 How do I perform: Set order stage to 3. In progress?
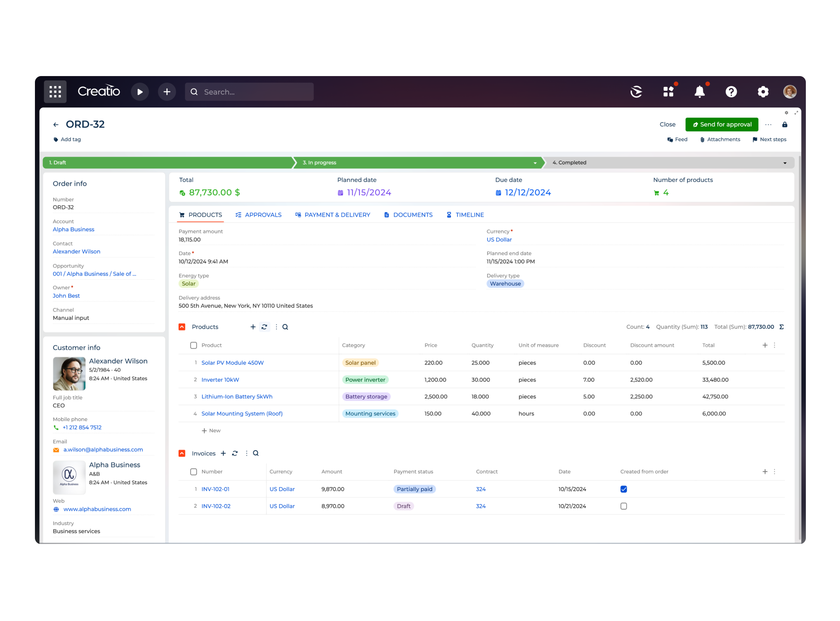388,162
